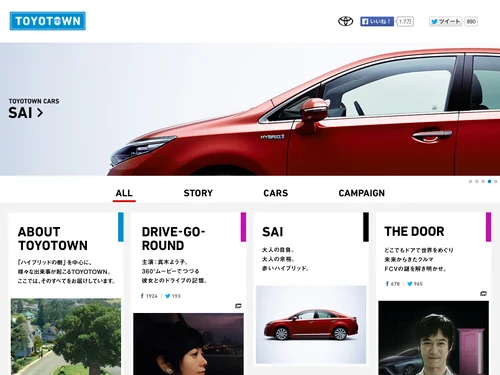
Task: Select the last carousel pagination dot
Action: click(x=496, y=181)
